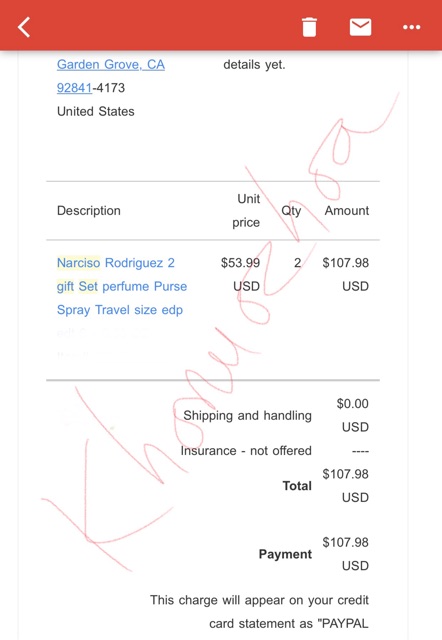This screenshot has width=442, height=640.
Task: Tap the Shipping and handling label
Action: pyautogui.click(x=247, y=416)
